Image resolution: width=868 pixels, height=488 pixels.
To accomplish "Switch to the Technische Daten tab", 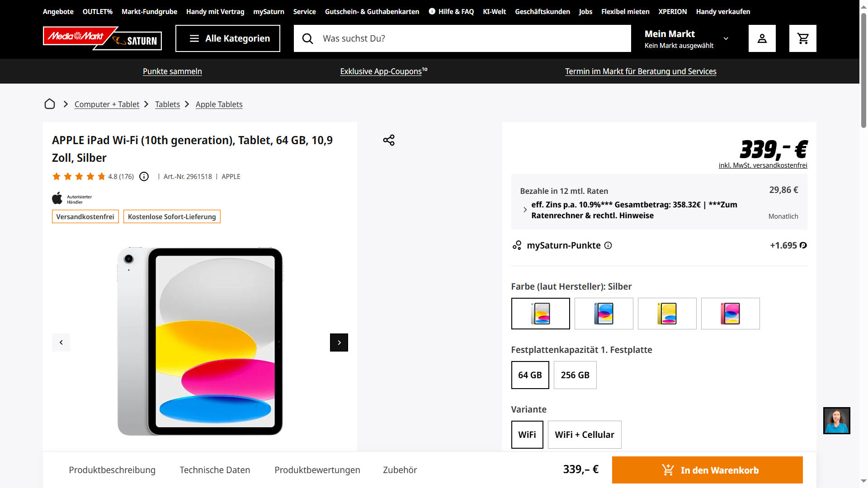I will [x=215, y=470].
